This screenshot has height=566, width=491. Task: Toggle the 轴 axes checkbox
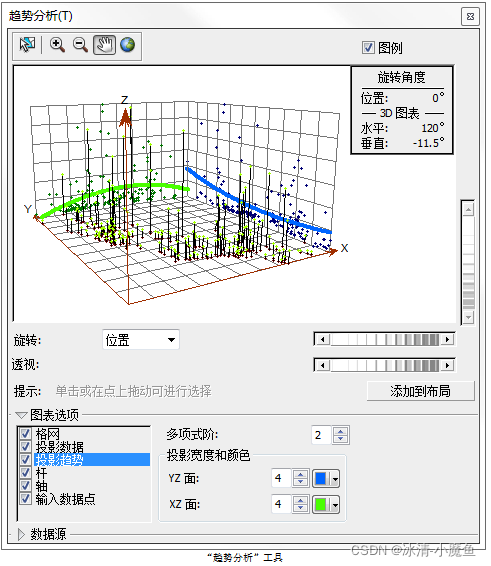25,486
